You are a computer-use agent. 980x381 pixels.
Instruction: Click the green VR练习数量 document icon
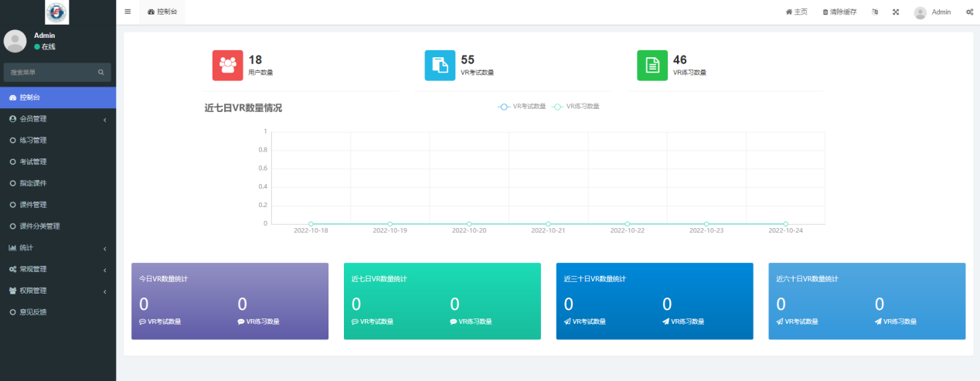click(x=652, y=66)
